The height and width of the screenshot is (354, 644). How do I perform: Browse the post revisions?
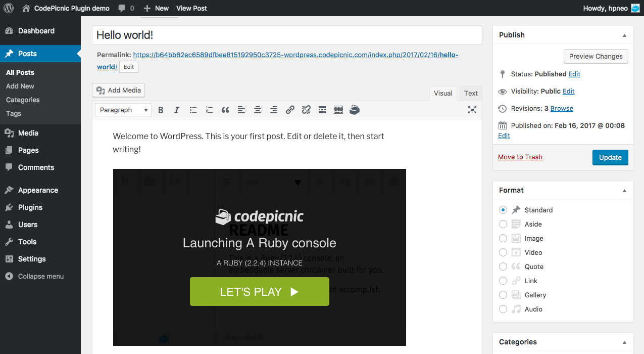click(562, 108)
